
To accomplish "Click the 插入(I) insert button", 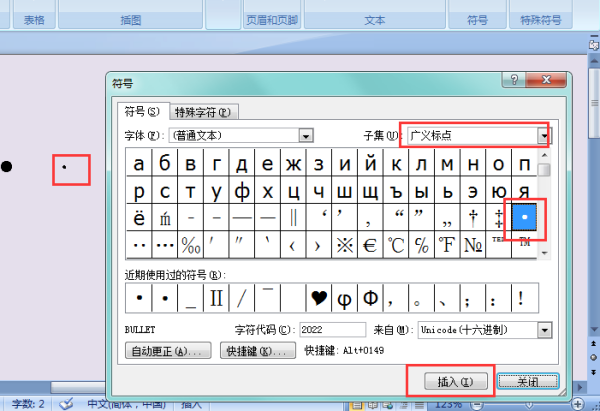I will [x=456, y=382].
